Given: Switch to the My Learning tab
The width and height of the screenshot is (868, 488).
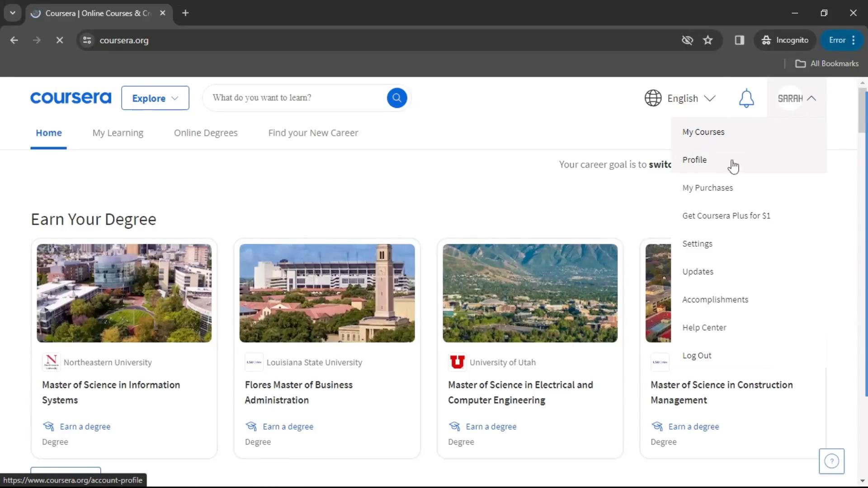Looking at the screenshot, I should (118, 132).
